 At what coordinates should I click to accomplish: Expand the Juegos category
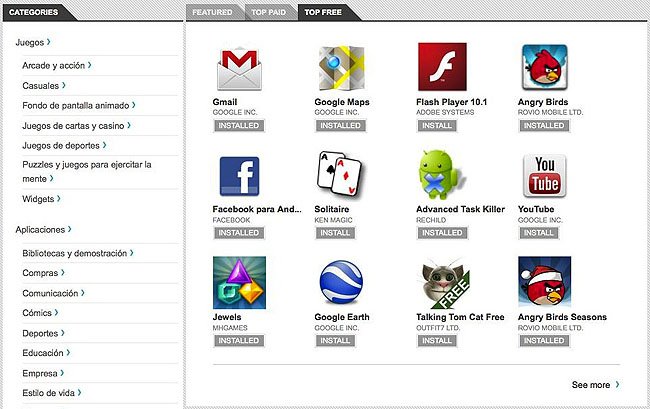[33, 43]
